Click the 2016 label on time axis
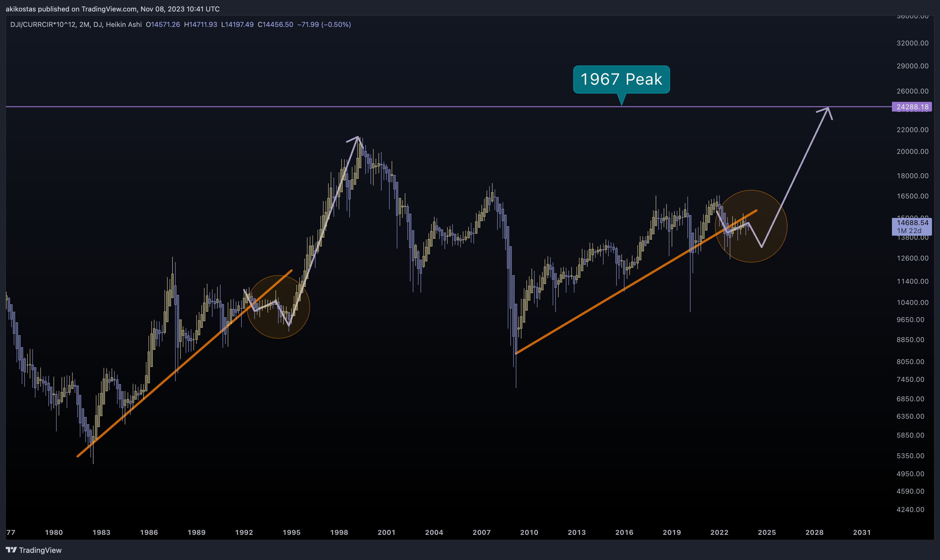The image size is (940, 560). tap(624, 533)
